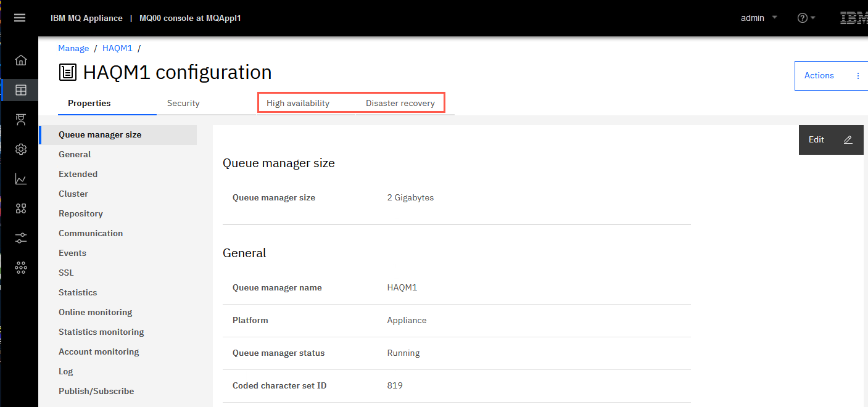This screenshot has height=407, width=868.
Task: Go to Home in the sidebar
Action: coord(21,60)
